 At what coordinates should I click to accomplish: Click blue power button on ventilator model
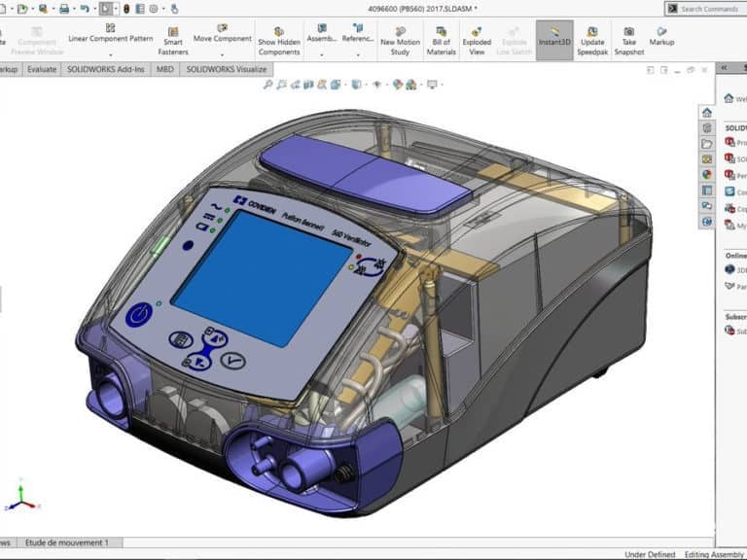point(139,314)
